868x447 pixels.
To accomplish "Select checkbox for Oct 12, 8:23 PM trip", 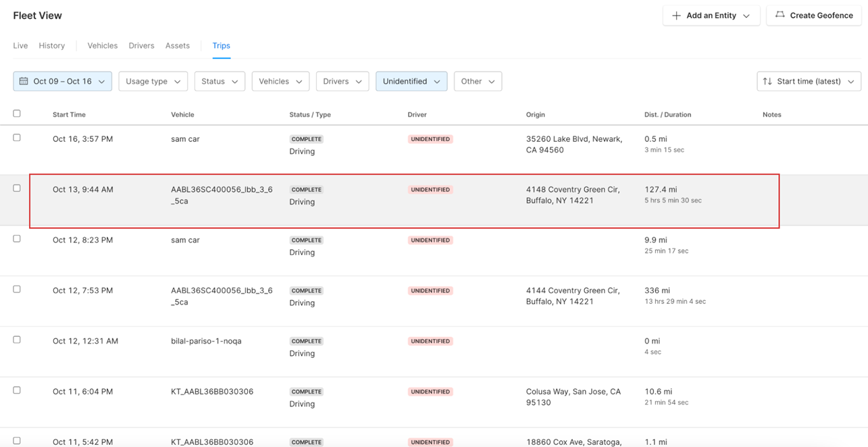I will click(x=17, y=239).
